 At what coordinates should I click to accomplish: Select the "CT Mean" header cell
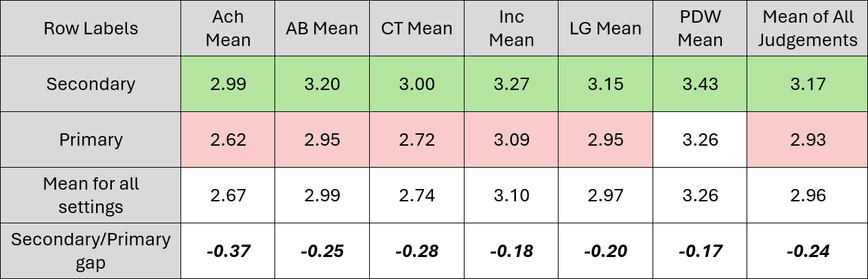coord(417,28)
